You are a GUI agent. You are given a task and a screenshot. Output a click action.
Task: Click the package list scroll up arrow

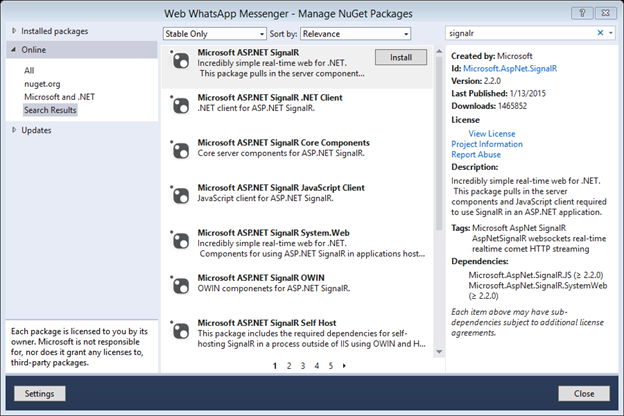coord(439,51)
